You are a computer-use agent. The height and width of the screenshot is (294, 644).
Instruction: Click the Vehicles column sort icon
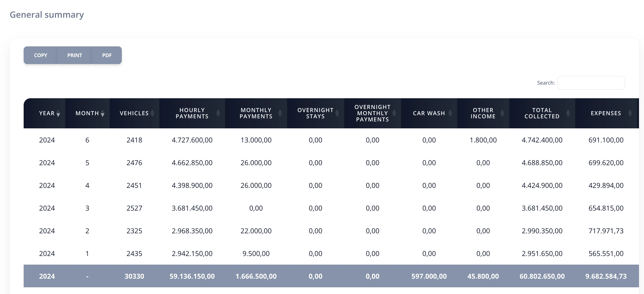[x=152, y=113]
